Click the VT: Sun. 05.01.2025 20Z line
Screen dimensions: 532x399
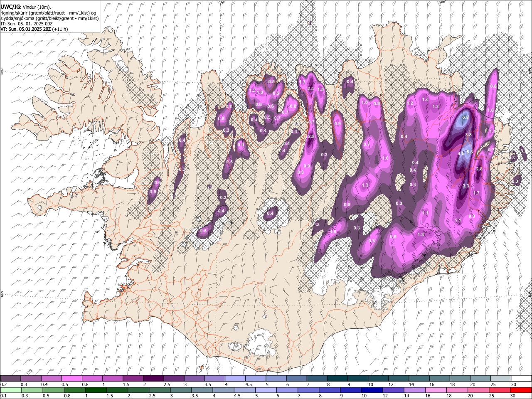(x=34, y=29)
